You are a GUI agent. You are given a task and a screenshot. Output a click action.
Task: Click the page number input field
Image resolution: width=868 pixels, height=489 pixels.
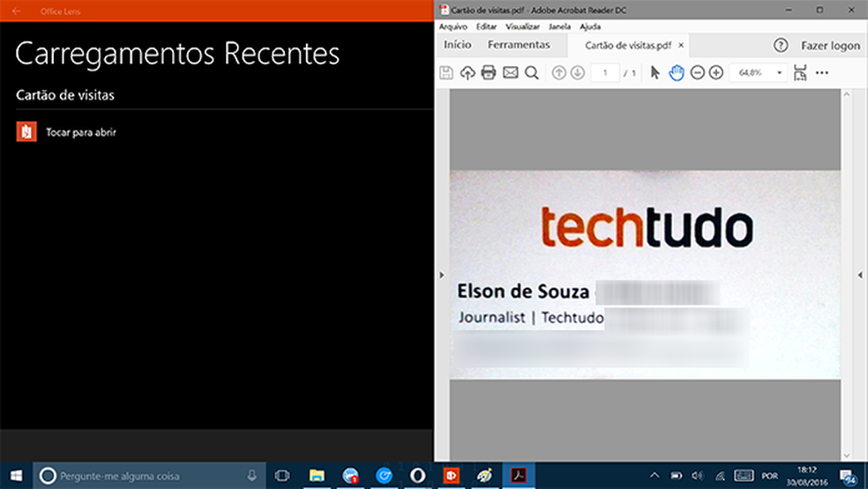click(x=605, y=72)
